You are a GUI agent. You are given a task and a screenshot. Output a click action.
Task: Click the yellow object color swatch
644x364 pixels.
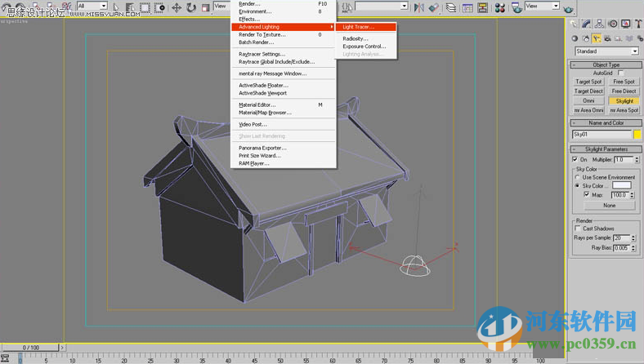637,134
